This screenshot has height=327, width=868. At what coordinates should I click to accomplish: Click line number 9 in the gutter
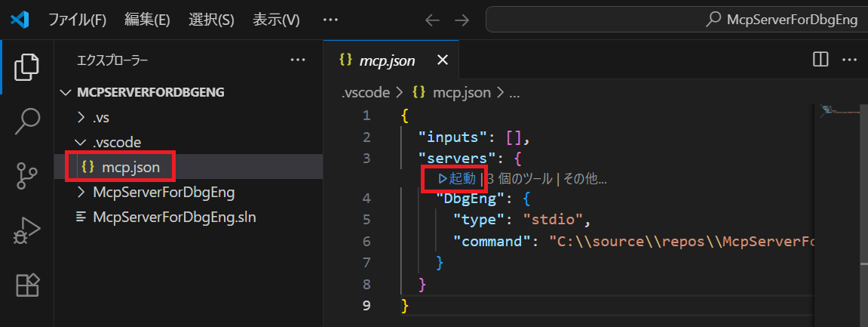point(365,305)
